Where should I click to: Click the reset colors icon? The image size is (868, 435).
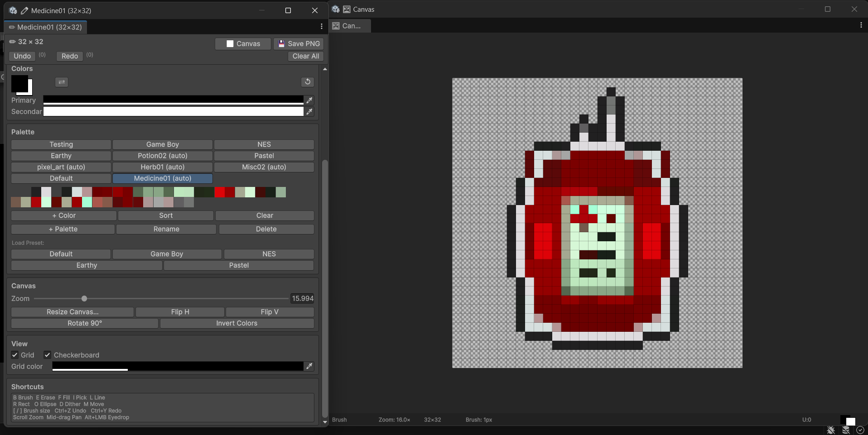pos(308,82)
